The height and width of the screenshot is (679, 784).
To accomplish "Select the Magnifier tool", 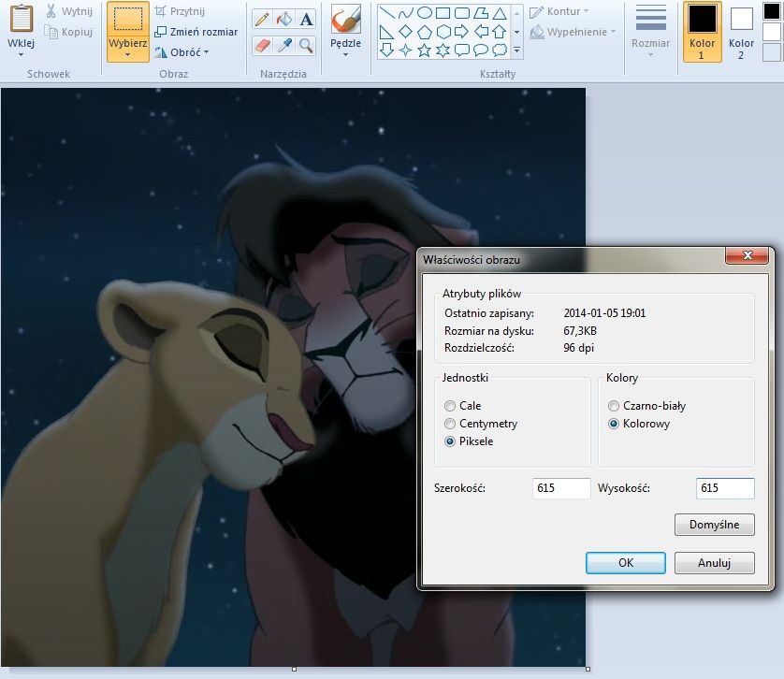I will [x=306, y=46].
